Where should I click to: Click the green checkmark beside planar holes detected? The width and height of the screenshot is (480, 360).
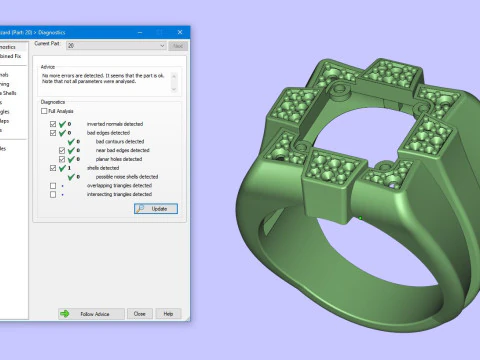point(71,159)
